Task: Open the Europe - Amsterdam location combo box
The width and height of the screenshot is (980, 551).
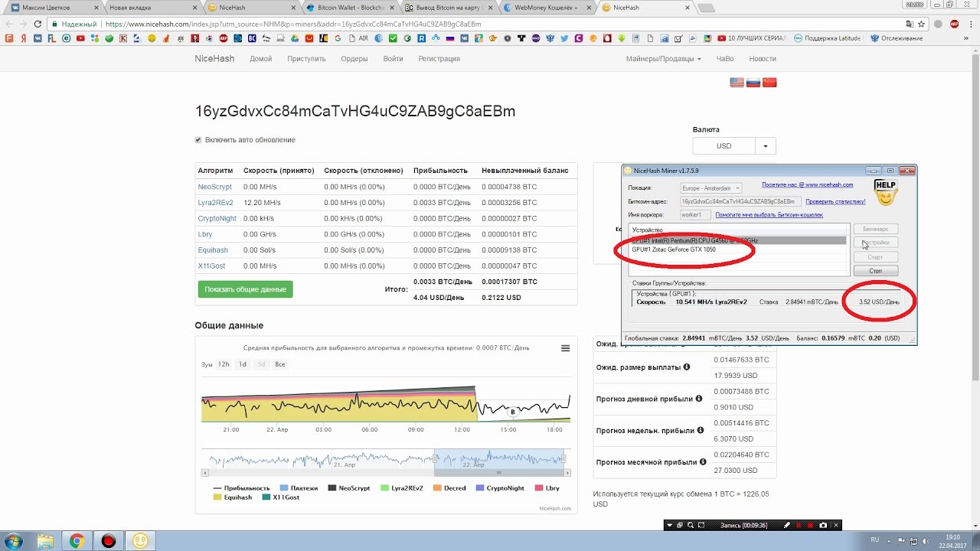Action: pos(711,187)
